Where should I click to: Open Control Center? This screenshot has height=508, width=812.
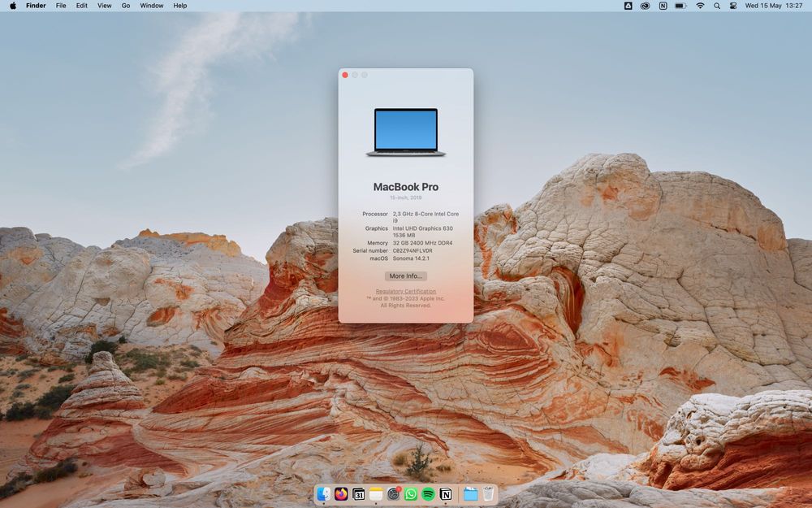pyautogui.click(x=733, y=6)
